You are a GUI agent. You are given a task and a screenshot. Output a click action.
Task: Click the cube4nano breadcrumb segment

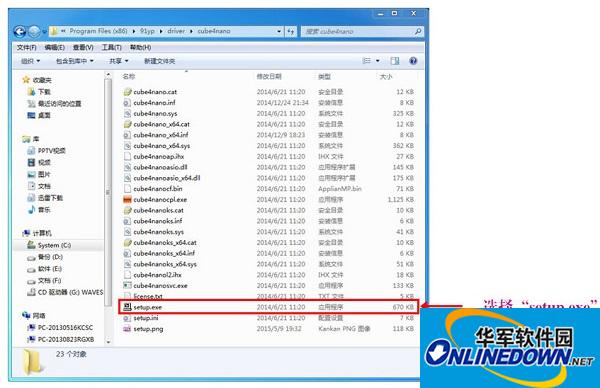[x=214, y=31]
